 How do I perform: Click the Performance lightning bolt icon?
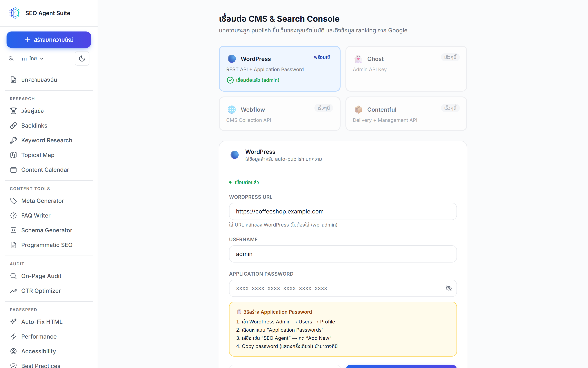tap(14, 337)
